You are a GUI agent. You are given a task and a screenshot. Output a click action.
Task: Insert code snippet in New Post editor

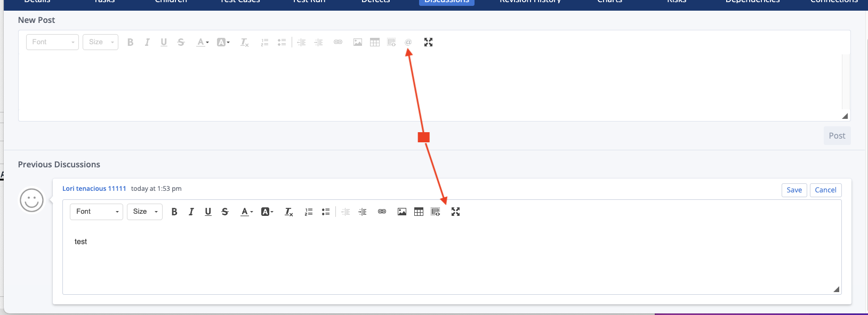click(391, 42)
